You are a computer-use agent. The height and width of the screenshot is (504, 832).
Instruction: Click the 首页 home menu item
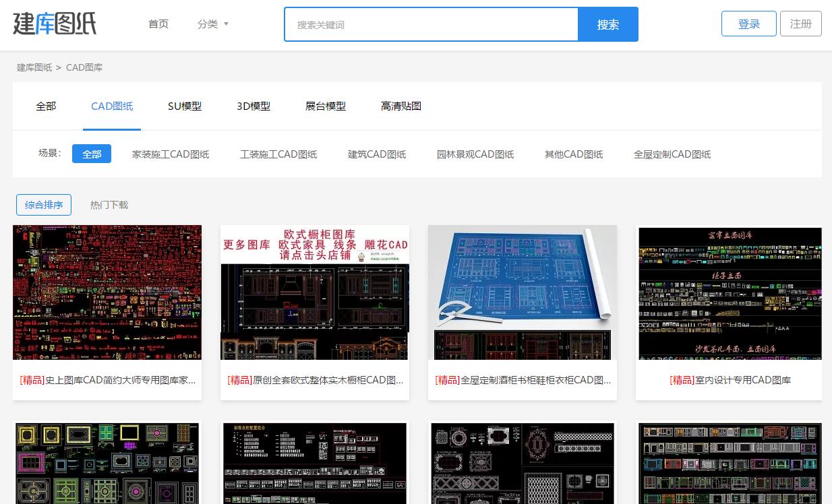pyautogui.click(x=158, y=24)
